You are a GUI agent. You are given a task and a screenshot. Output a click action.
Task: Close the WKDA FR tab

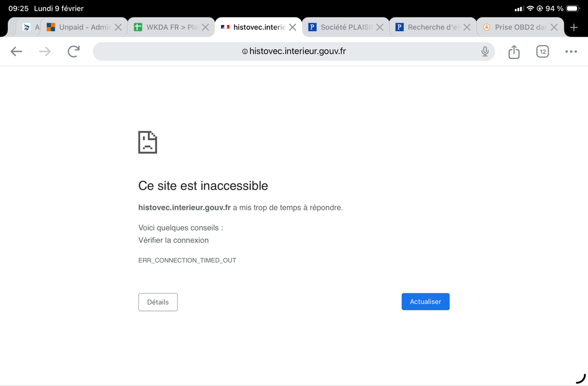[205, 27]
